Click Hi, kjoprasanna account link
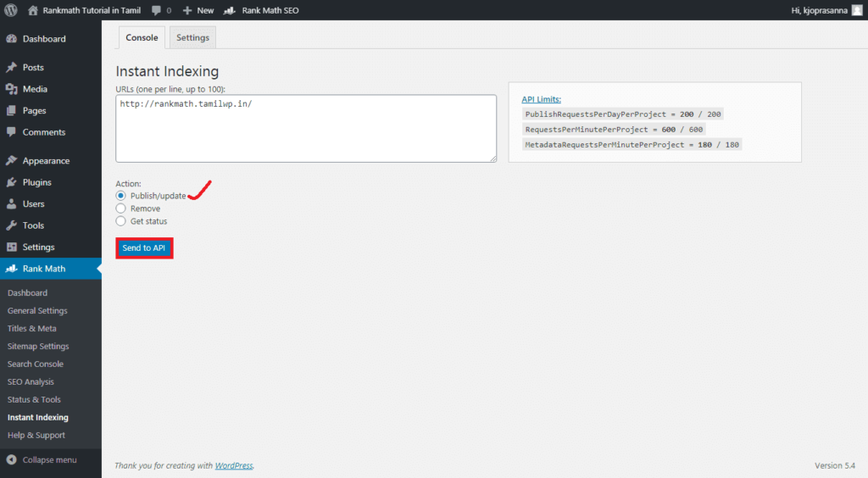This screenshot has width=868, height=478. coord(820,10)
